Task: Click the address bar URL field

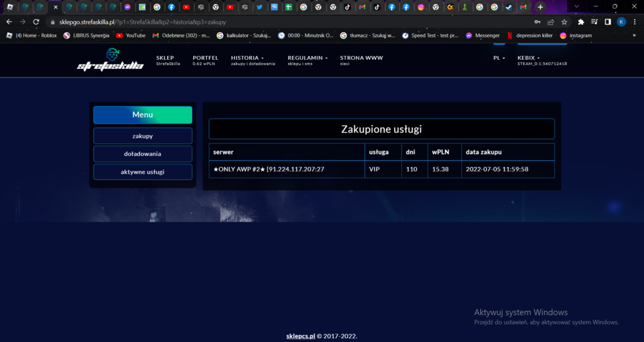Action: tap(287, 22)
